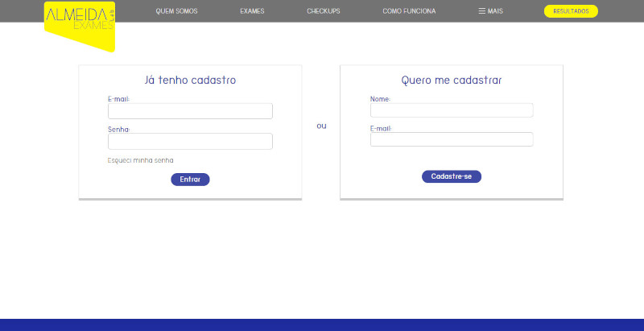Screen dimensions: 644x331
Task: Open the Como Funciona section
Action: click(409, 11)
